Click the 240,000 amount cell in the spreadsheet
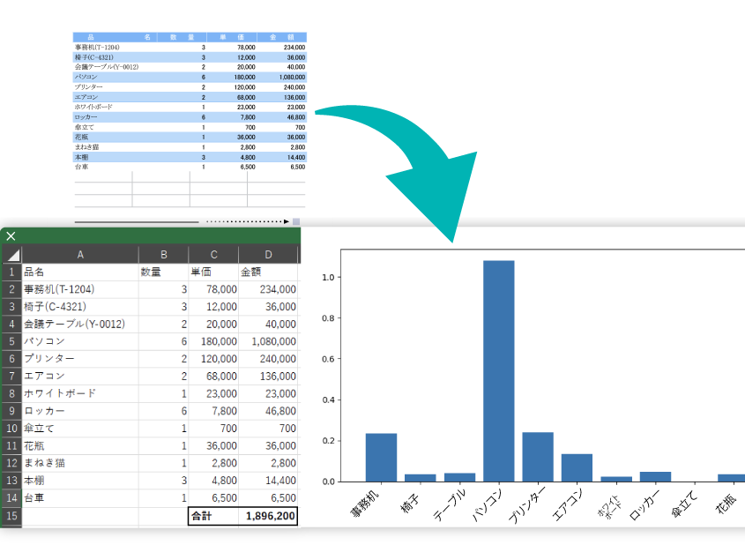Screen dimensions: 745x560 click(268, 359)
